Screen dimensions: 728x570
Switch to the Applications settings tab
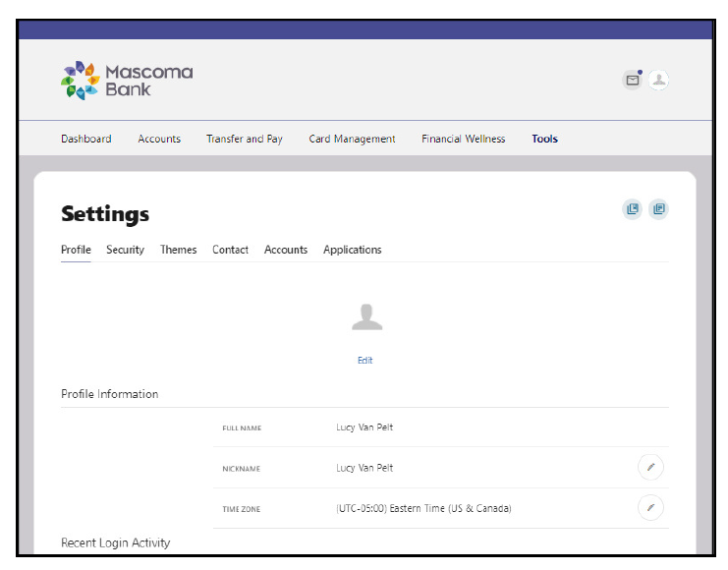[353, 250]
